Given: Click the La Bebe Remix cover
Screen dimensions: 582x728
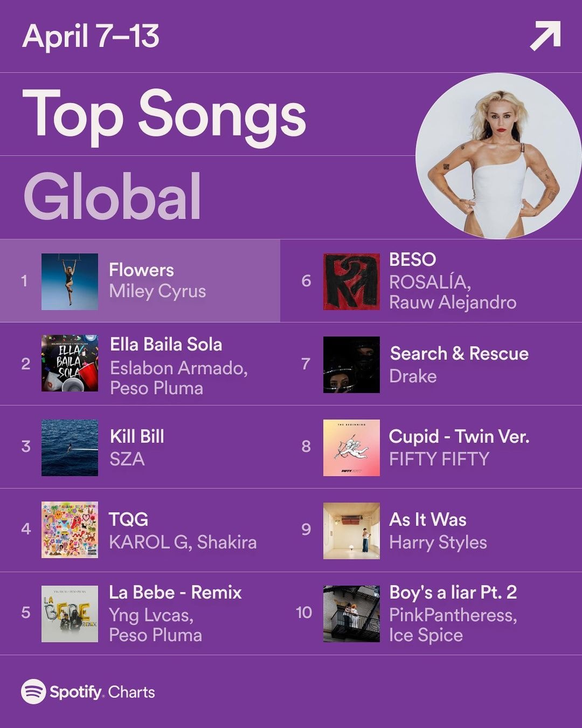Looking at the screenshot, I should 70,614.
